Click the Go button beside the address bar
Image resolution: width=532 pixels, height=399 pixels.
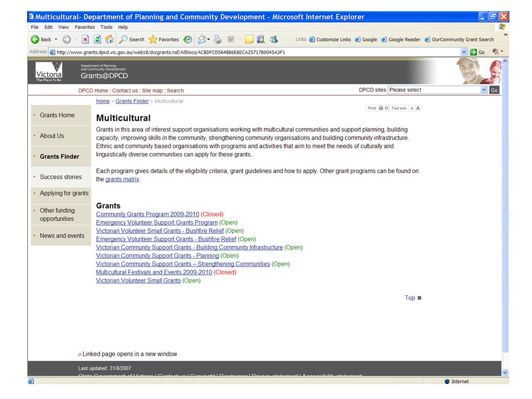click(477, 52)
